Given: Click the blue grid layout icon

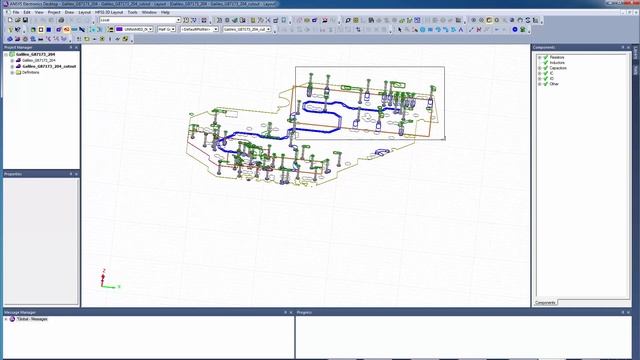Looking at the screenshot, I should [417, 20].
